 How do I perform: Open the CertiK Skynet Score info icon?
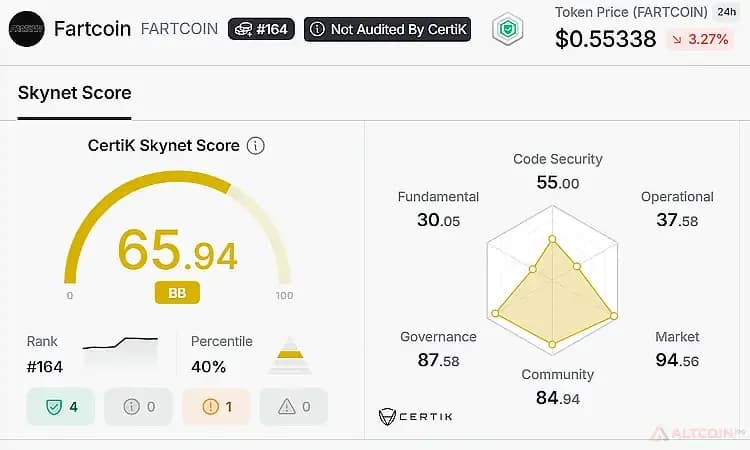pos(255,145)
